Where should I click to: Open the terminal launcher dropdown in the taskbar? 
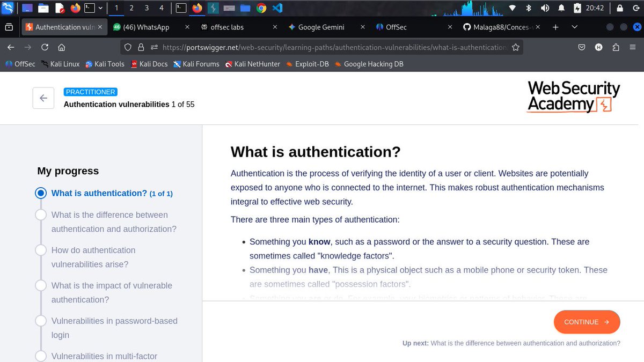pos(99,8)
